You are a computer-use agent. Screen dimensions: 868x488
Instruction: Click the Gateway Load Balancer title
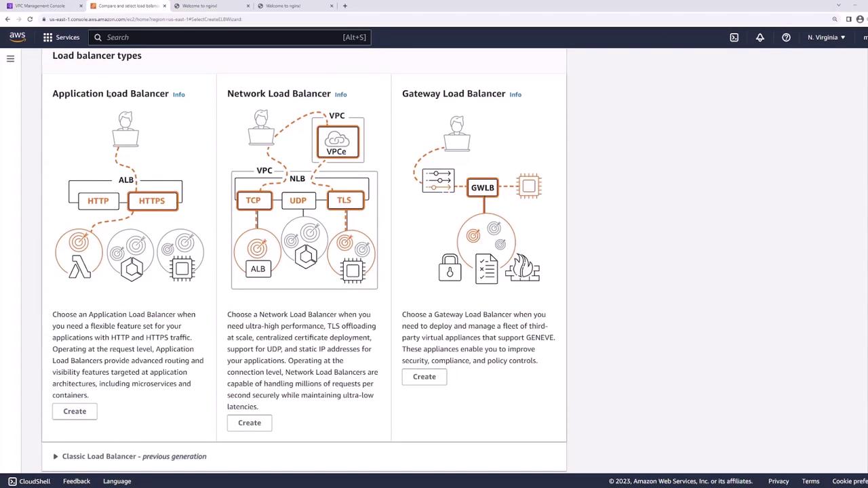[x=454, y=94]
